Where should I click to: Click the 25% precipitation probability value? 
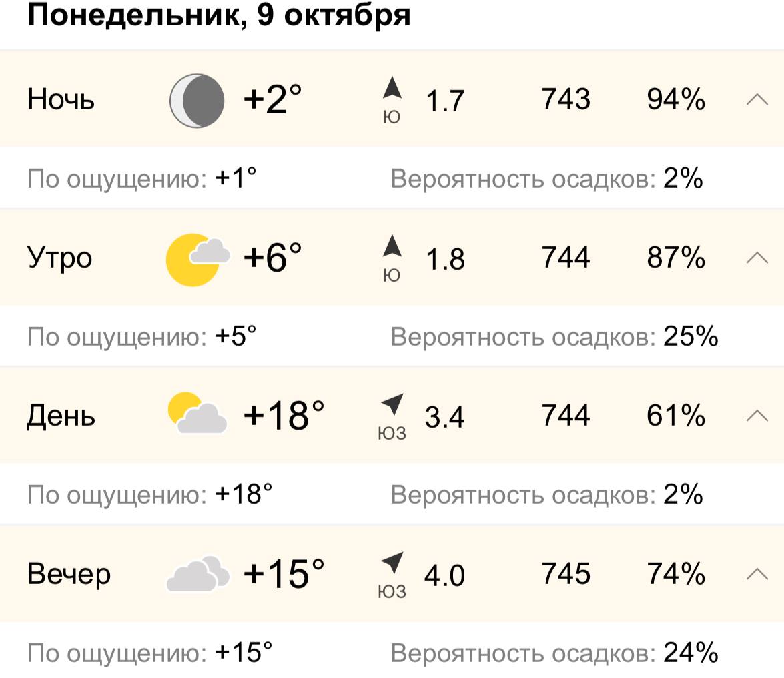pyautogui.click(x=691, y=337)
